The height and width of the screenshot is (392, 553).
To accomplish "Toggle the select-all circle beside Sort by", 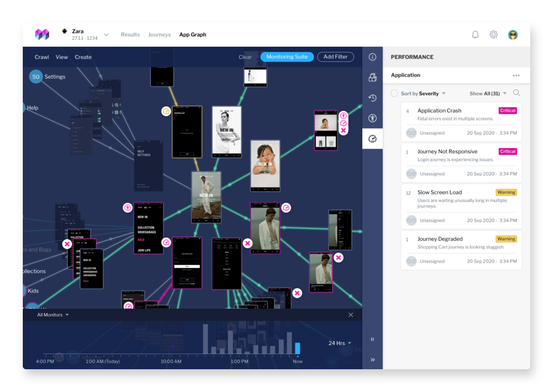I will click(x=394, y=93).
